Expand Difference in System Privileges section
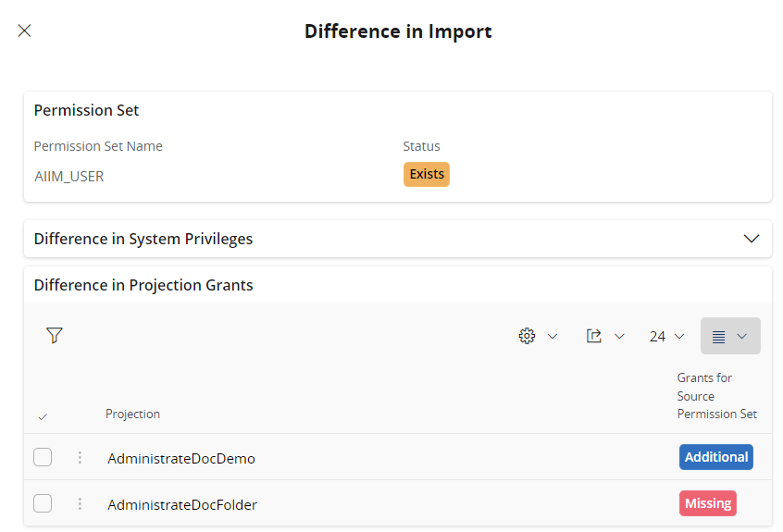Viewport: 783px width, 532px height. click(x=751, y=239)
